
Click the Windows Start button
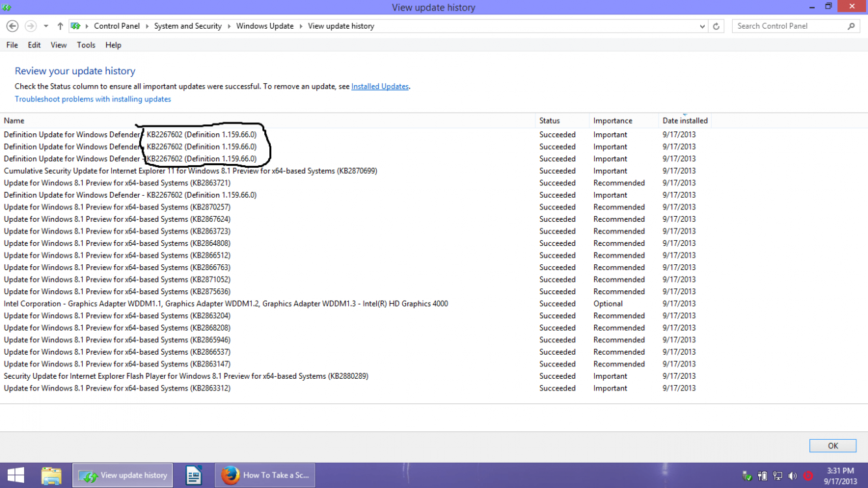click(14, 475)
